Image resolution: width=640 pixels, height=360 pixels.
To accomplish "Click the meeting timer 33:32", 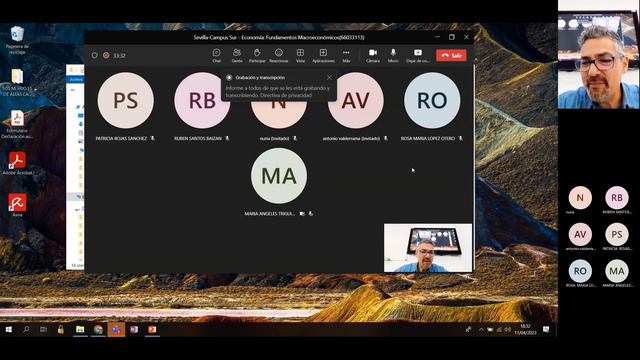I will pyautogui.click(x=119, y=56).
